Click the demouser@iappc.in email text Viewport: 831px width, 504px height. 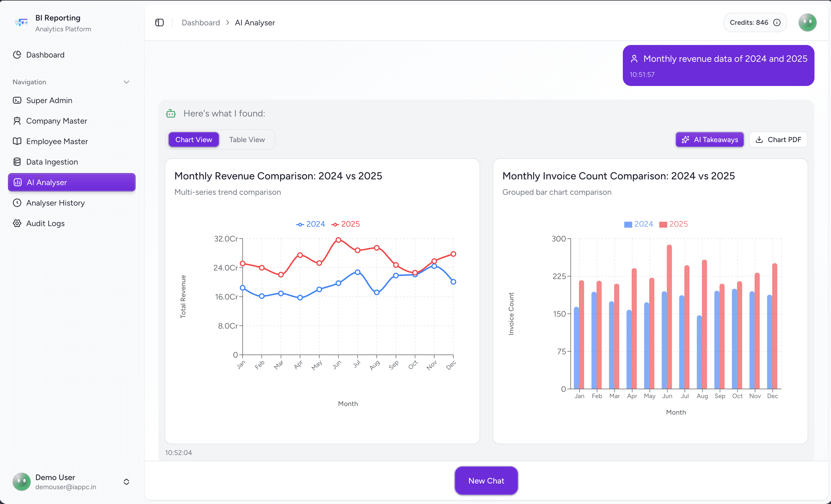click(x=66, y=487)
